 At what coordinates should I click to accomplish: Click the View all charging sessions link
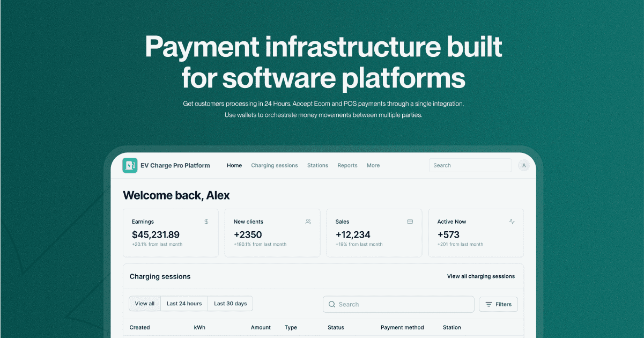[480, 276]
